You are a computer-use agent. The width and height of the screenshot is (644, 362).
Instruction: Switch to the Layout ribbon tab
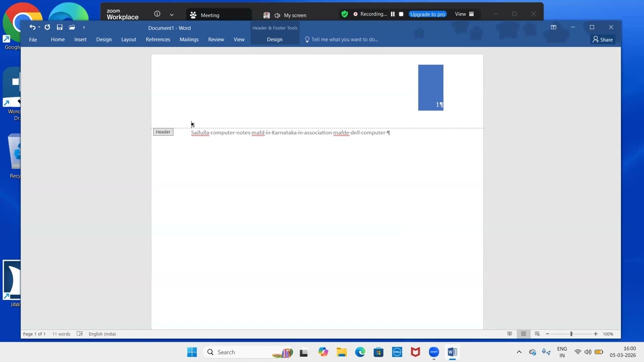[129, 39]
